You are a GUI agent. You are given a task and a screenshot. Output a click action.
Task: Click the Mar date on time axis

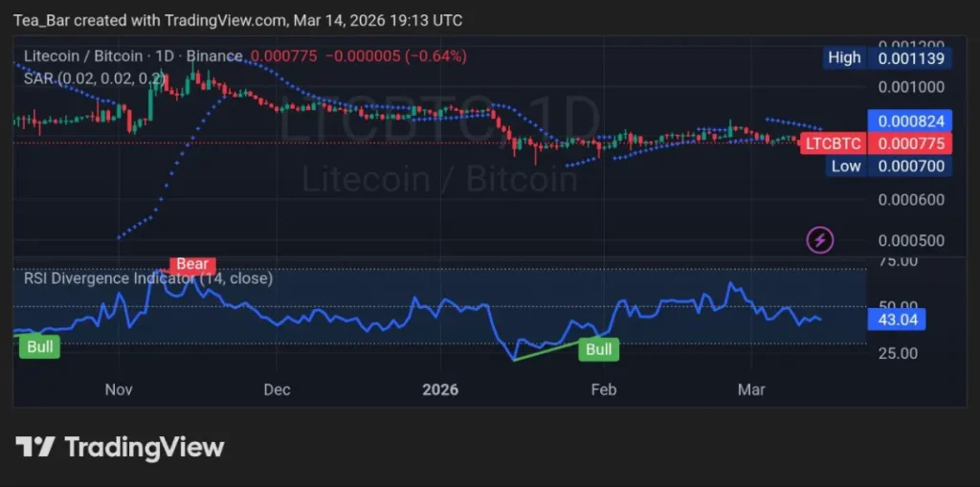751,390
